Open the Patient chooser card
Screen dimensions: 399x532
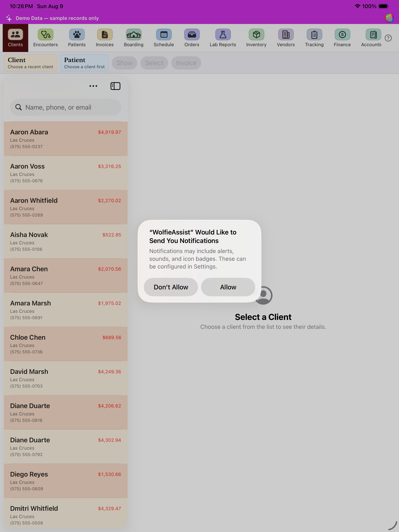click(x=84, y=63)
